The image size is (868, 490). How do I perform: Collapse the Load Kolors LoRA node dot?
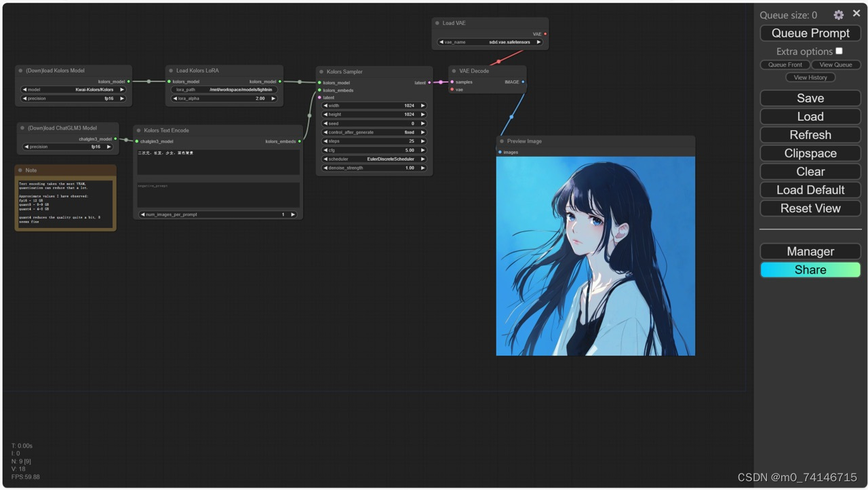(171, 71)
